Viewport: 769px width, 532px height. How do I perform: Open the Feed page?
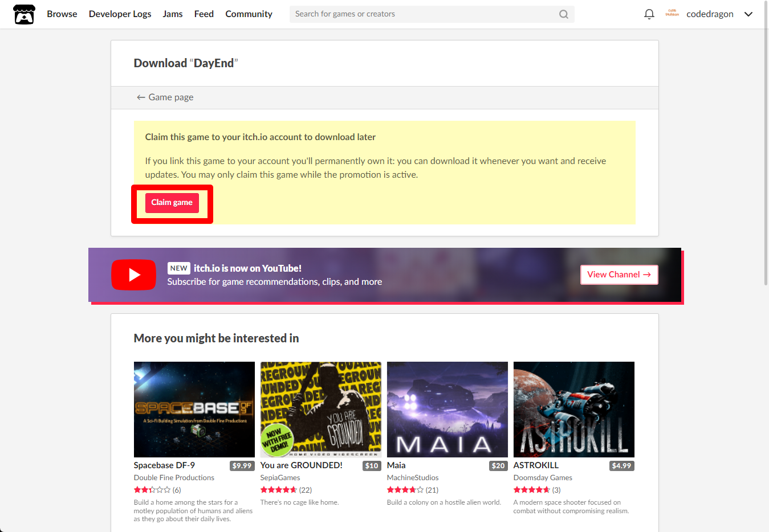pos(204,14)
